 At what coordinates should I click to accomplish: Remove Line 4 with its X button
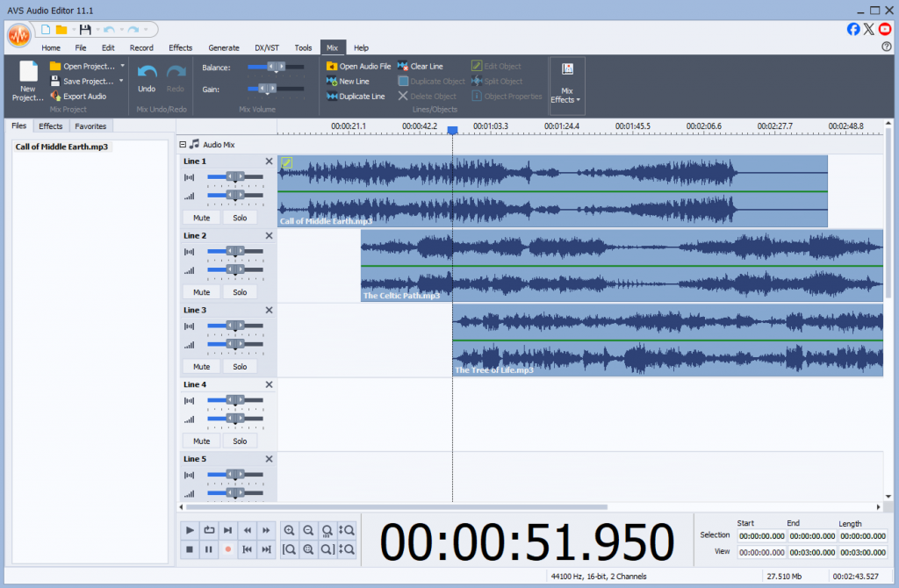point(269,384)
